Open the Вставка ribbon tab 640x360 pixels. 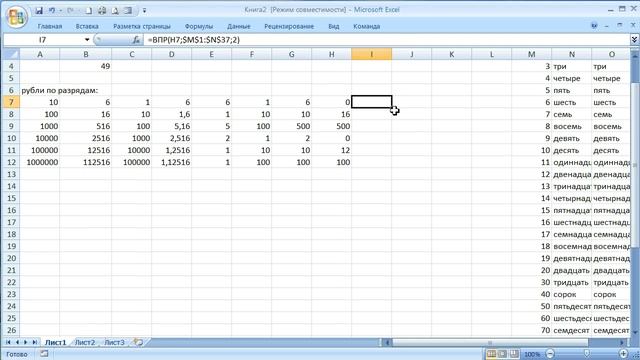pyautogui.click(x=87, y=26)
